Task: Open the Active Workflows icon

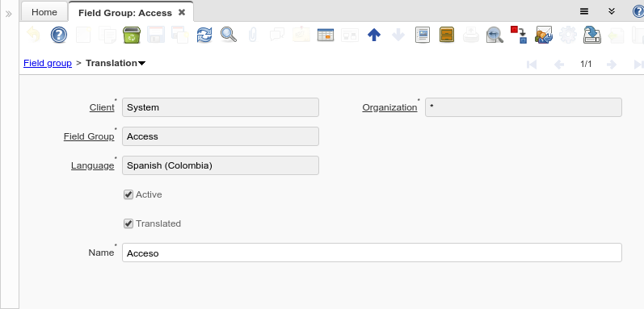Action: [x=519, y=35]
